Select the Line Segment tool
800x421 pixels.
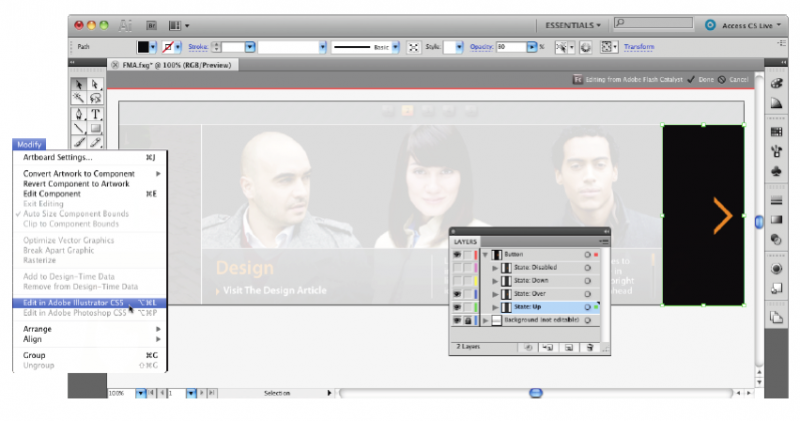point(79,128)
